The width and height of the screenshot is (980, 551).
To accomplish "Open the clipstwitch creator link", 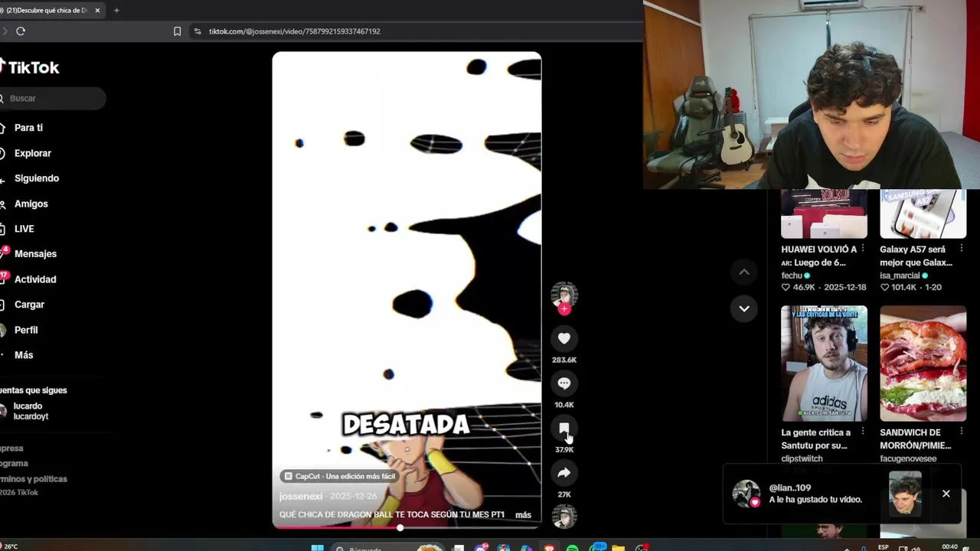I will [802, 459].
